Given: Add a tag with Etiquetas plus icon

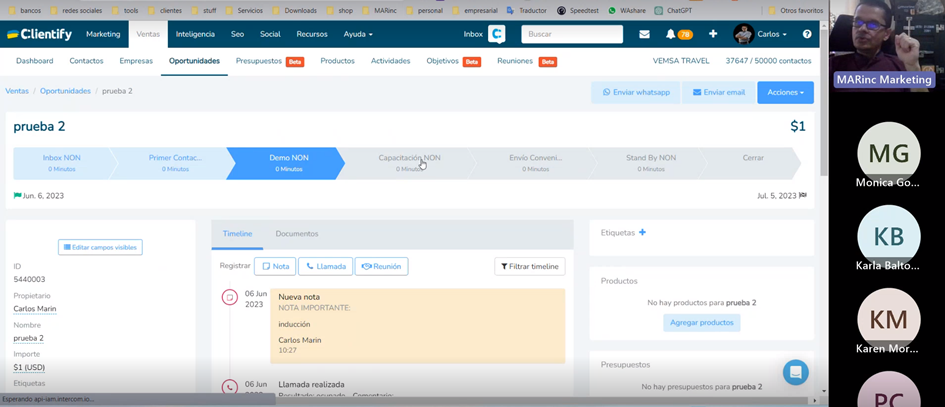Looking at the screenshot, I should pos(642,232).
